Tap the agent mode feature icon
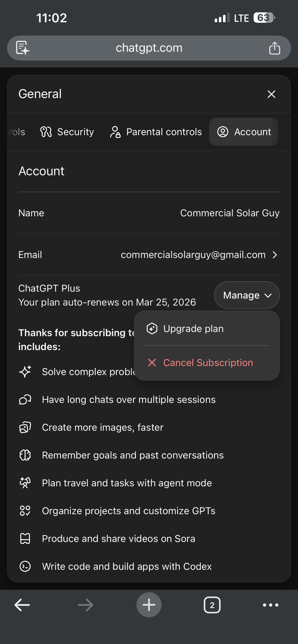 tap(25, 483)
